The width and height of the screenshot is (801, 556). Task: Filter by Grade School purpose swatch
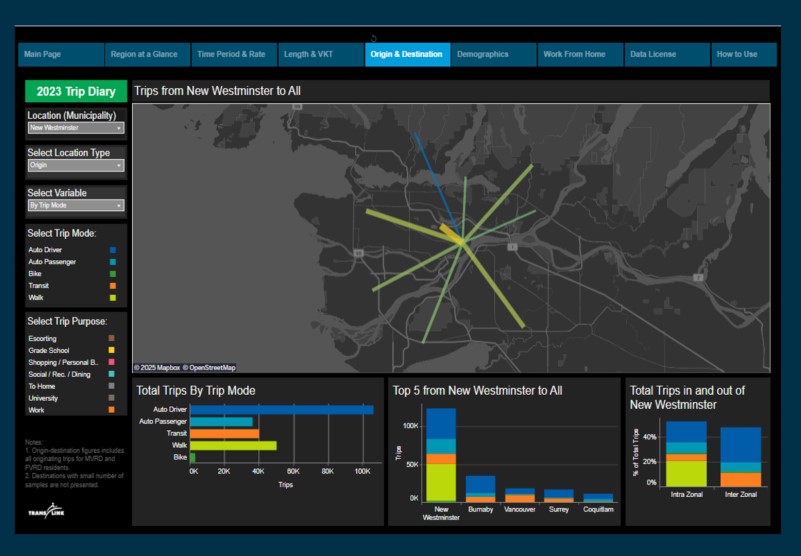112,350
